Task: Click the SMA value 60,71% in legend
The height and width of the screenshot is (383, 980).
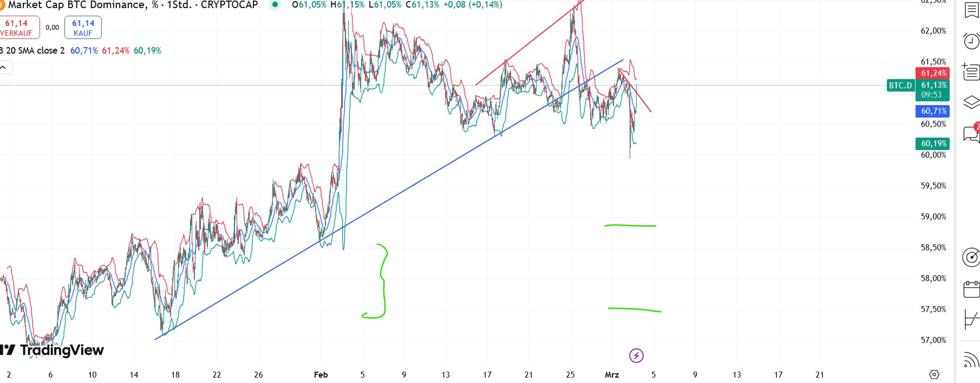Action: [84, 50]
